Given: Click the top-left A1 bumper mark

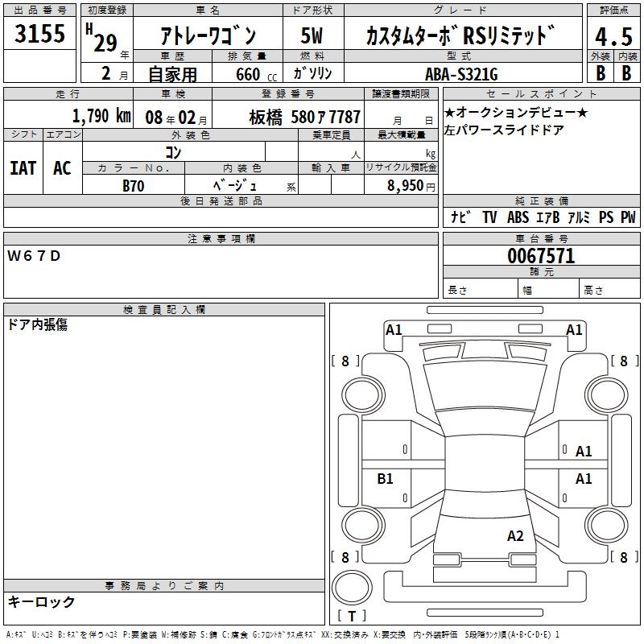Looking at the screenshot, I should coord(394,330).
